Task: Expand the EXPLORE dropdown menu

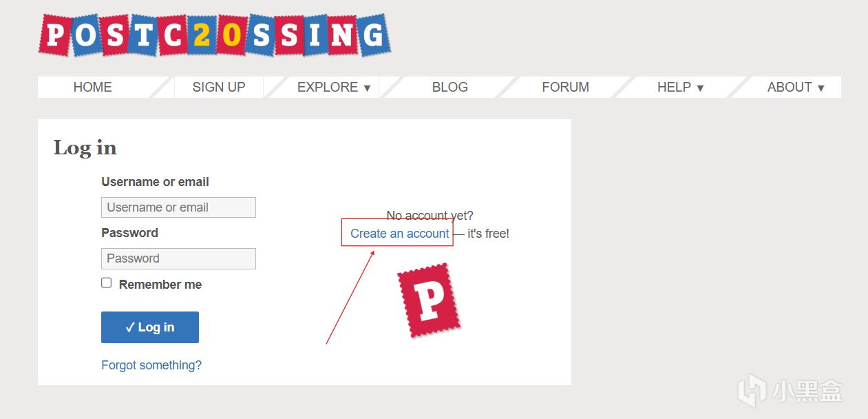Action: pyautogui.click(x=334, y=88)
